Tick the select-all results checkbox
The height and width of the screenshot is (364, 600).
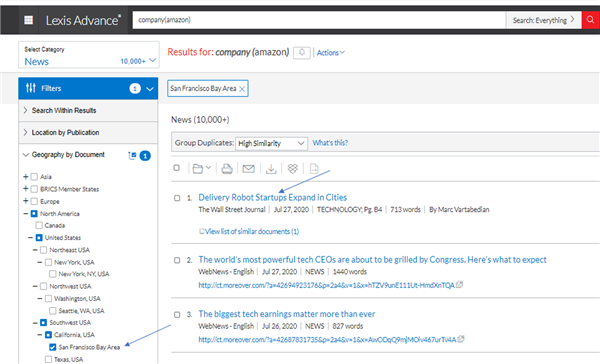(176, 168)
